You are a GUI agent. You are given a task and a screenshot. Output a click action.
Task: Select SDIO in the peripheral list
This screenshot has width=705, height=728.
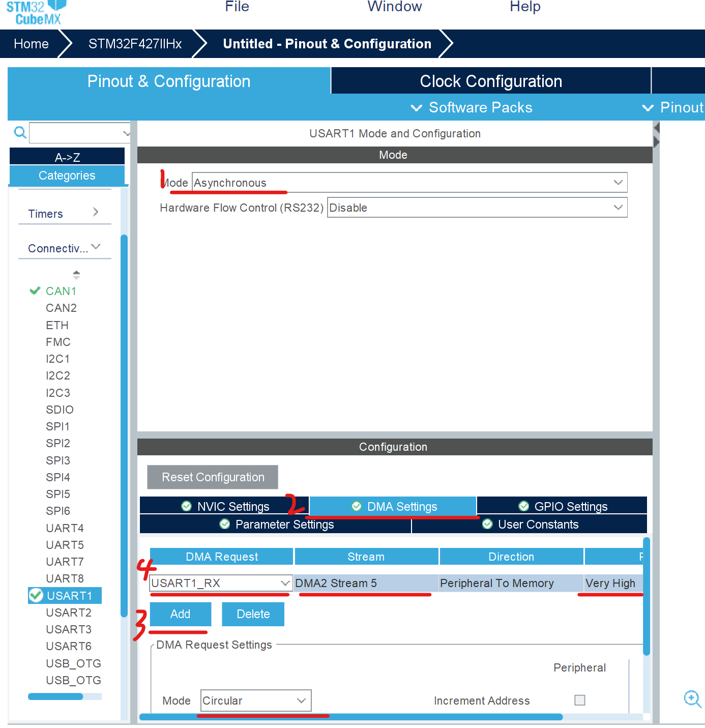click(60, 410)
